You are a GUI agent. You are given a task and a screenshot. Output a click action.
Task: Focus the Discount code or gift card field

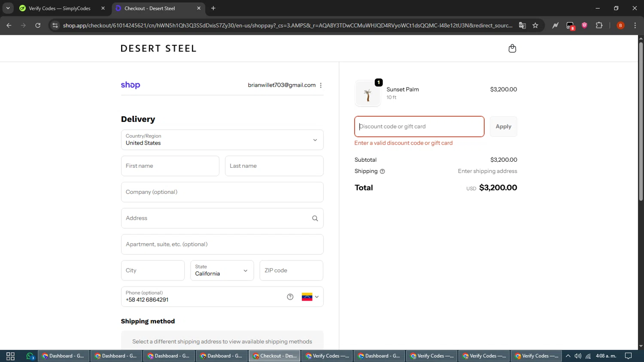[419, 127]
